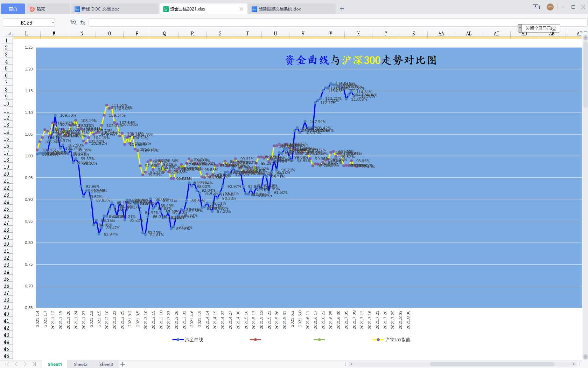
Task: Click the user avatar icon
Action: point(550,7)
